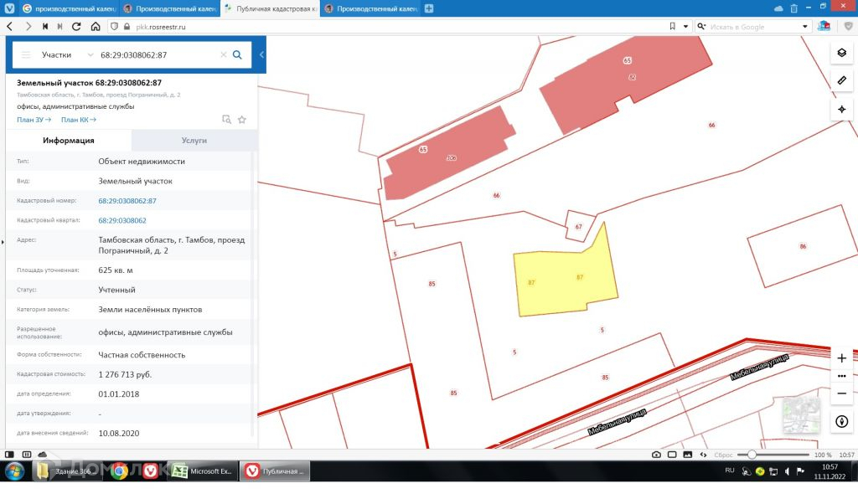Viewport: 858px width, 504px height.
Task: Click the window tiling icon in status bar
Action: [672, 455]
